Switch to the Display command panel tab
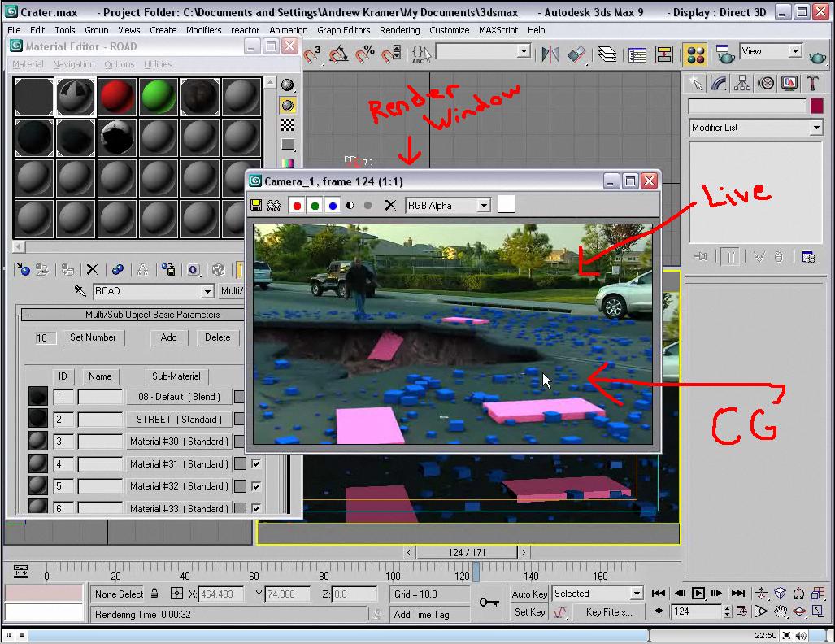Image resolution: width=835 pixels, height=644 pixels. pos(789,83)
